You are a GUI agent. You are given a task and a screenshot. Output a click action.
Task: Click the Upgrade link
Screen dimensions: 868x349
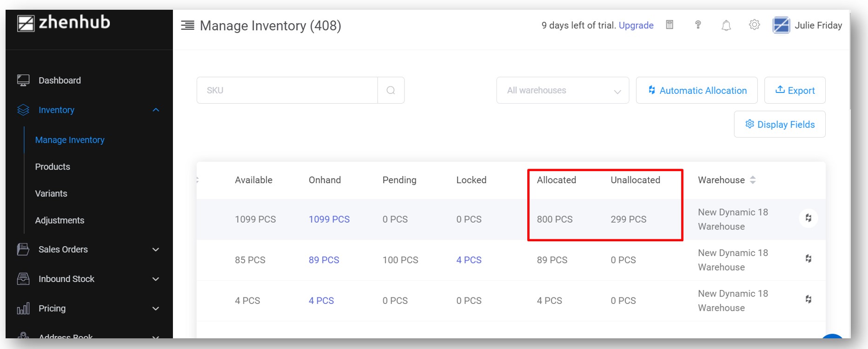pyautogui.click(x=636, y=25)
